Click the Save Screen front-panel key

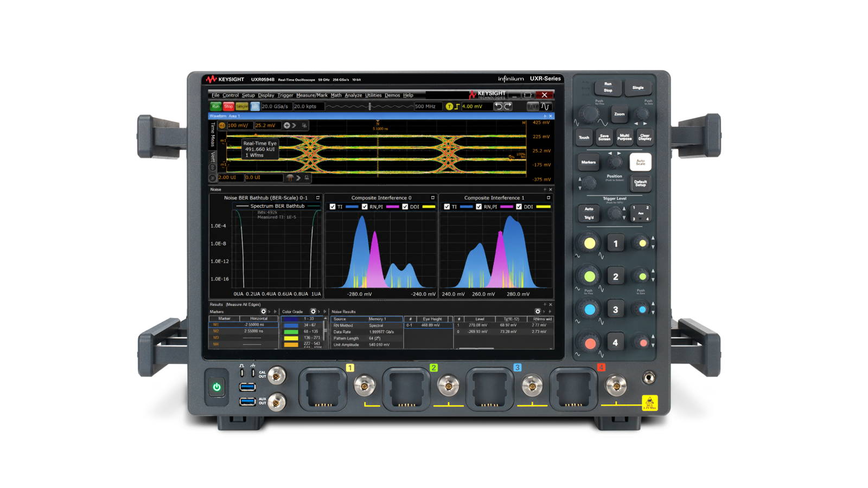point(604,137)
